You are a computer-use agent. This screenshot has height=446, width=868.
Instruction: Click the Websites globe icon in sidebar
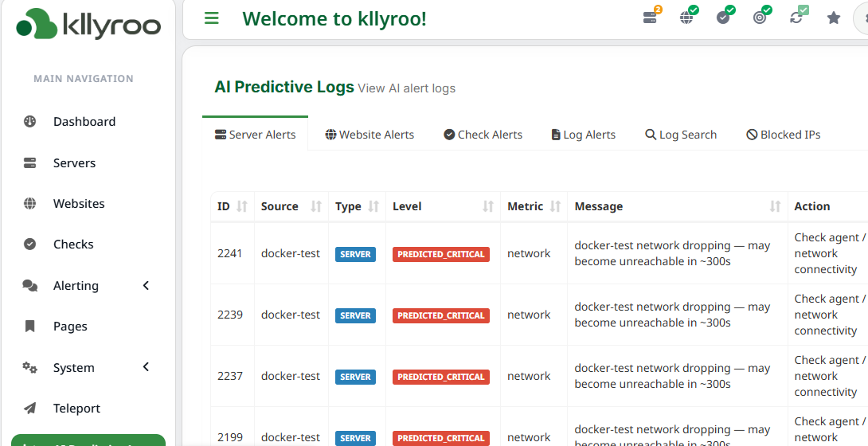pos(30,204)
